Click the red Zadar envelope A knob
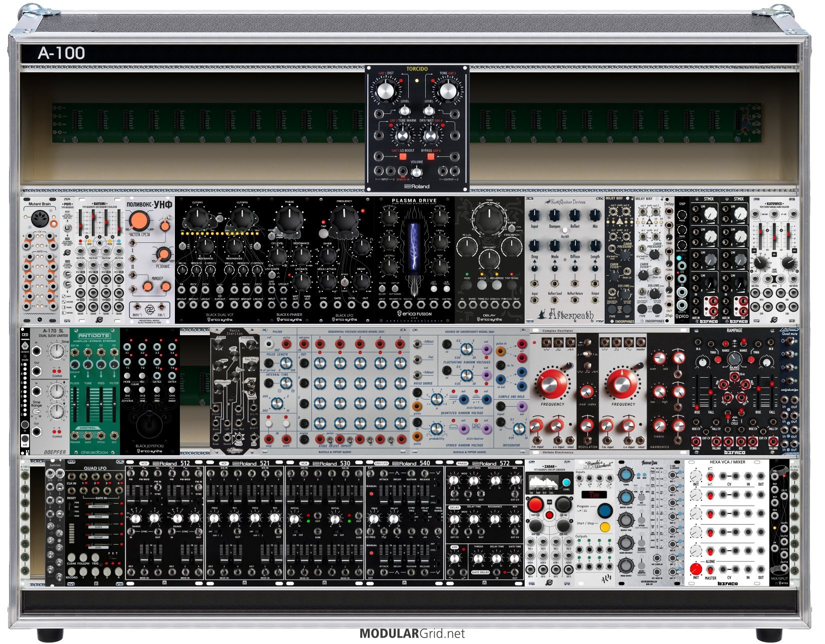 pos(535,504)
